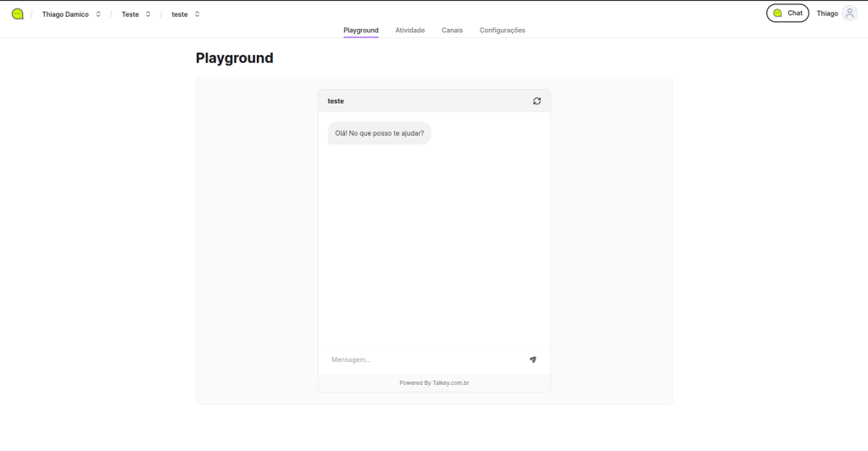Send the message with the paper plane icon
Image resolution: width=868 pixels, height=451 pixels.
pos(532,359)
